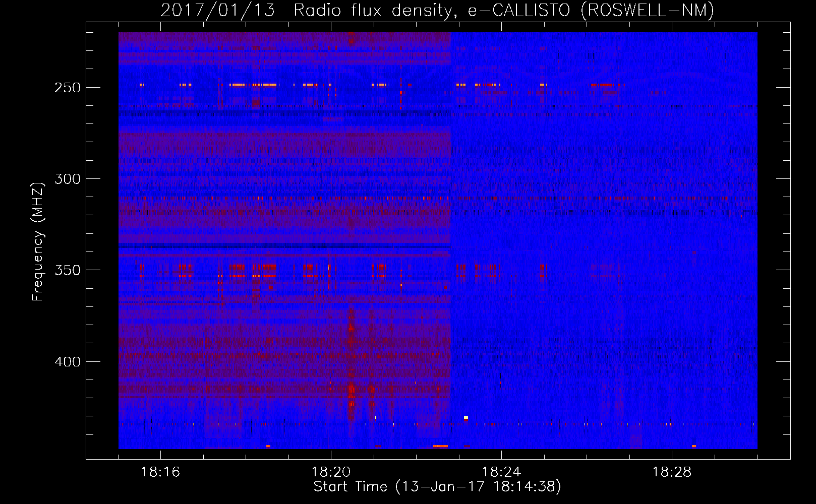Viewport: 816px width, 504px height.
Task: Click the 300 frequency tick label
Action: 68,179
